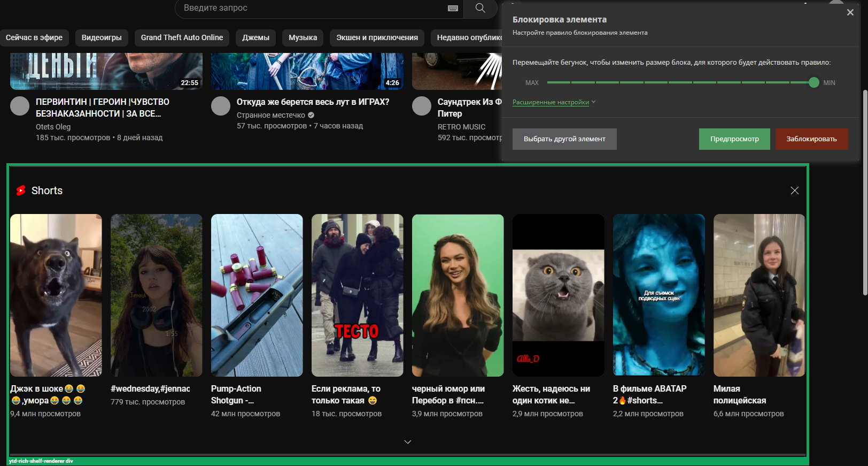Dismiss the Shorts shelf with X

795,190
